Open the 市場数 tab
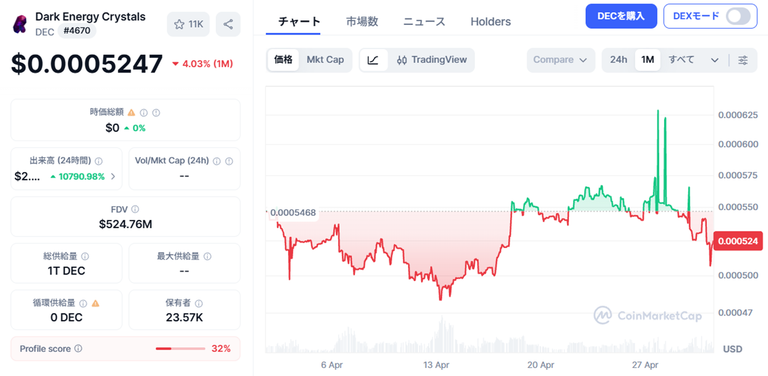 click(362, 22)
